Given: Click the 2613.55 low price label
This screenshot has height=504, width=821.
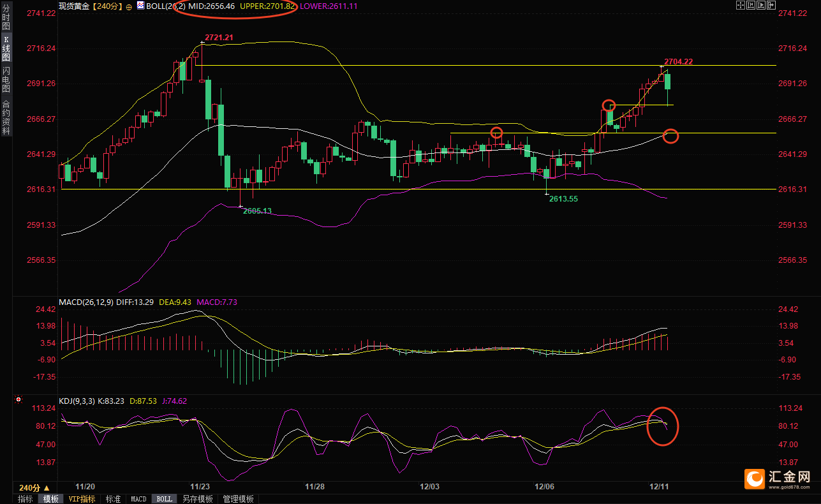Looking at the screenshot, I should pyautogui.click(x=564, y=199).
